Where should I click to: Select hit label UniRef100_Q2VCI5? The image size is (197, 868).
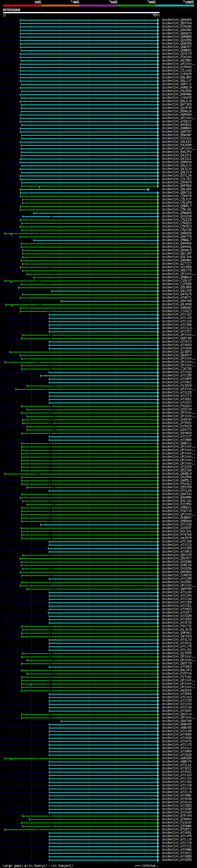177,54
